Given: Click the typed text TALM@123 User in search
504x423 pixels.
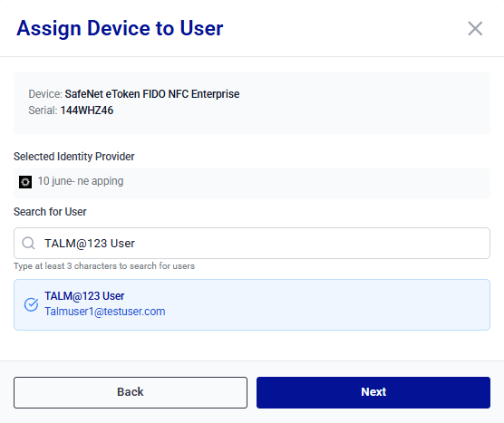Looking at the screenshot, I should click(90, 244).
